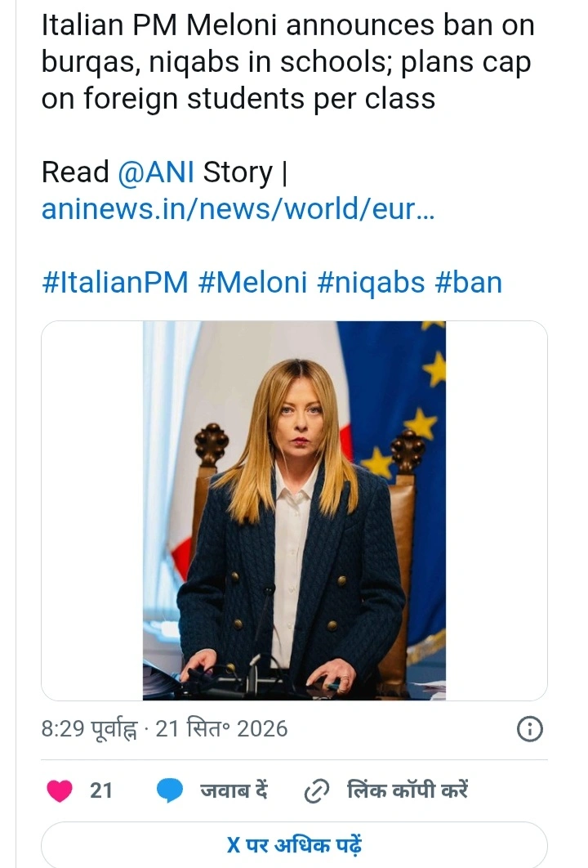Click the like count 21
Viewport: 588px width, 868px height.
(x=100, y=790)
